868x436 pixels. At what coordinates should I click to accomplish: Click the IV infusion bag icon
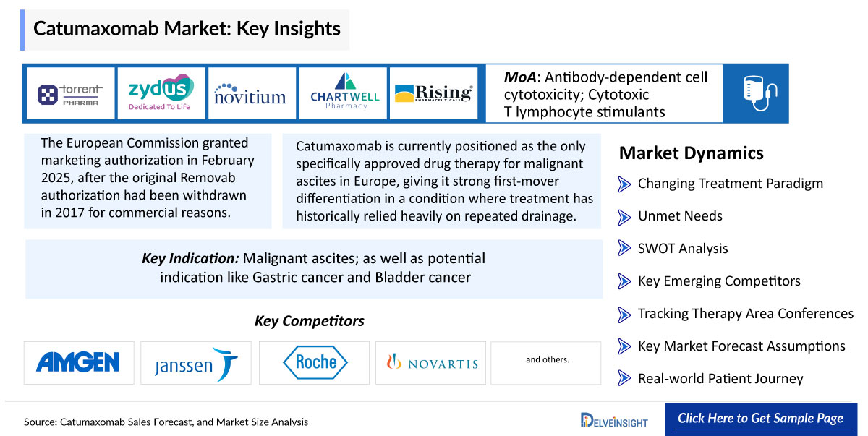[756, 93]
